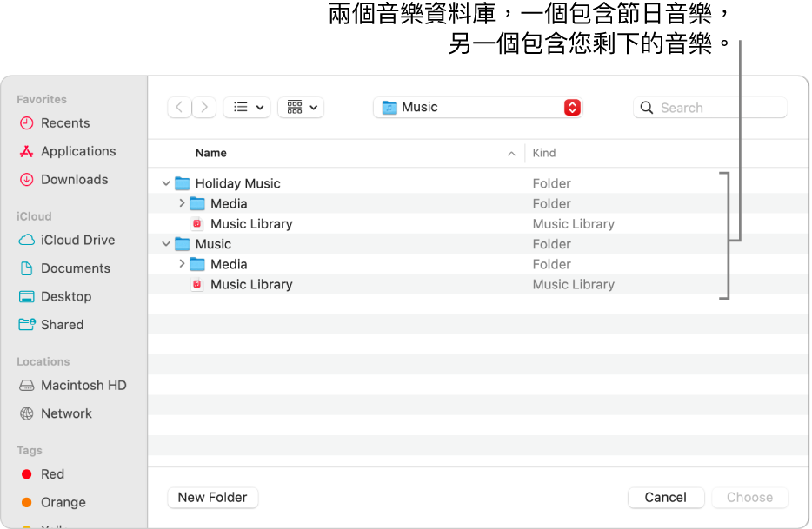Image resolution: width=812 pixels, height=529 pixels.
Task: Open the Music location popup menu
Action: tap(477, 107)
